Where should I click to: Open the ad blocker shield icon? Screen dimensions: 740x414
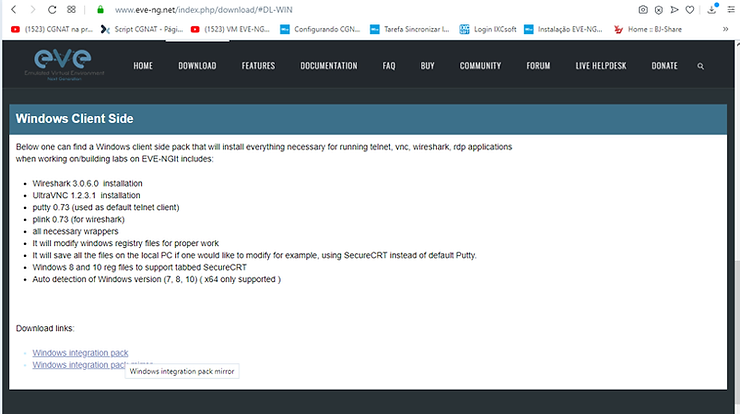pos(659,10)
